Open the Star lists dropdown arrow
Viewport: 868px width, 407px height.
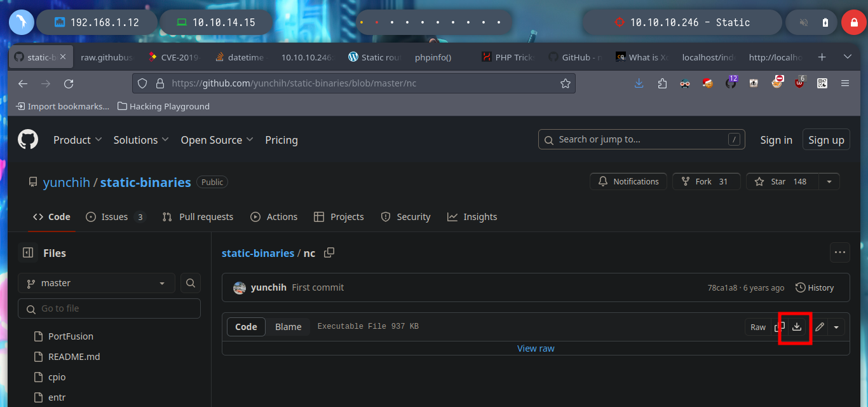[829, 181]
